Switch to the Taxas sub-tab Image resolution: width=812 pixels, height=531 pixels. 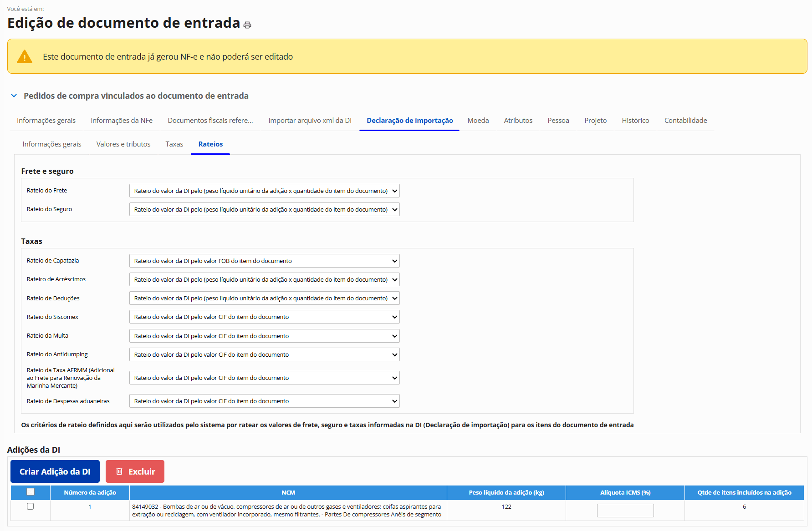point(174,144)
